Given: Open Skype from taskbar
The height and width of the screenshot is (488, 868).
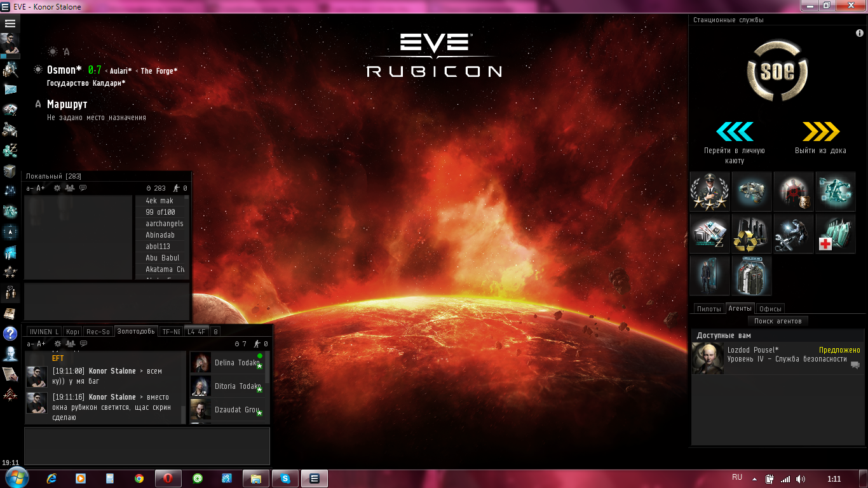Looking at the screenshot, I should [285, 478].
